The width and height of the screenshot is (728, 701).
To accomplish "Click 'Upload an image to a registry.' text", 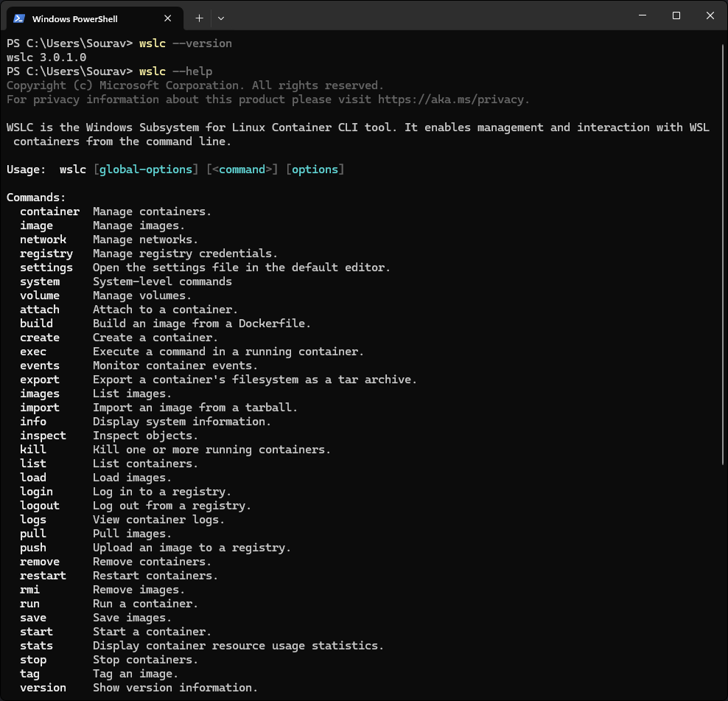I will pyautogui.click(x=192, y=548).
